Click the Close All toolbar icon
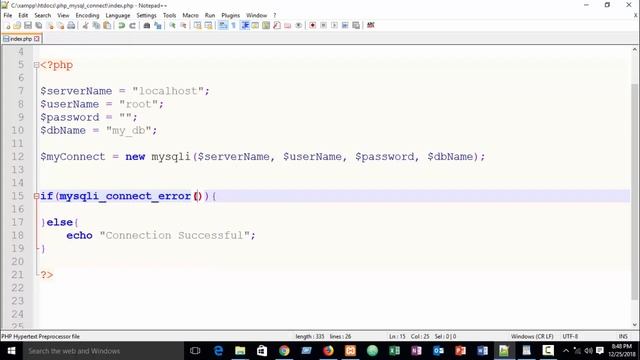Viewport: 640px width, 360px height. coord(60,26)
